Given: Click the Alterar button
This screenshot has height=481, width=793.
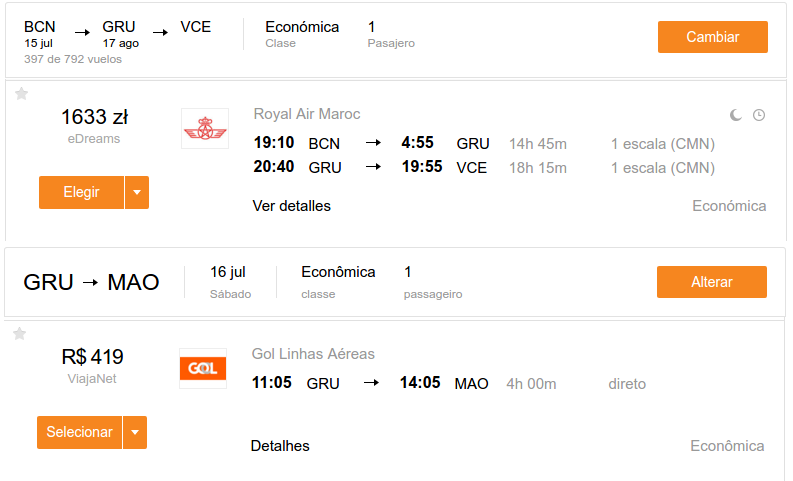Looking at the screenshot, I should tap(712, 282).
